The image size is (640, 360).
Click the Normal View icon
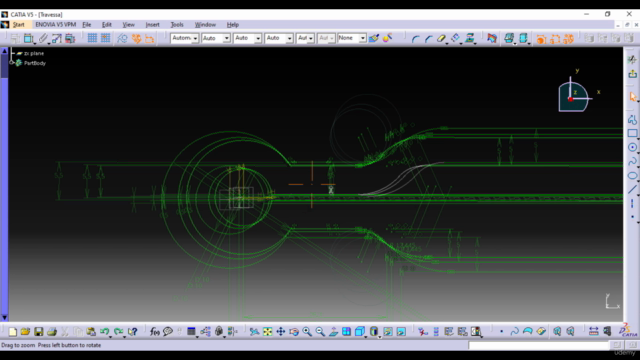click(333, 331)
